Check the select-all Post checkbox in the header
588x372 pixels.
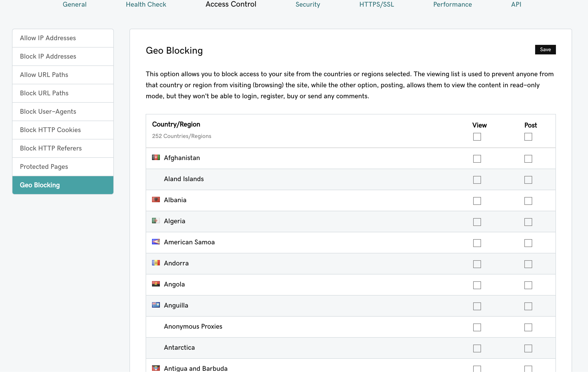coord(528,137)
